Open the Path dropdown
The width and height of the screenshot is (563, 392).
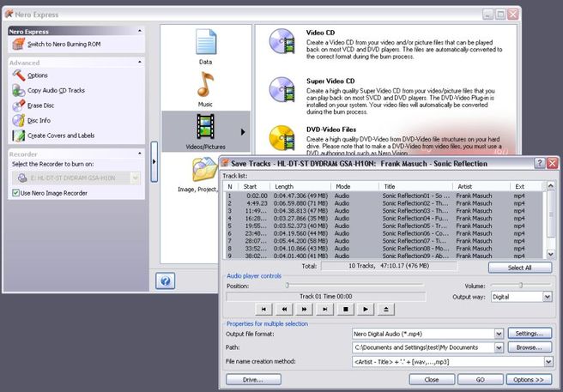coord(499,347)
